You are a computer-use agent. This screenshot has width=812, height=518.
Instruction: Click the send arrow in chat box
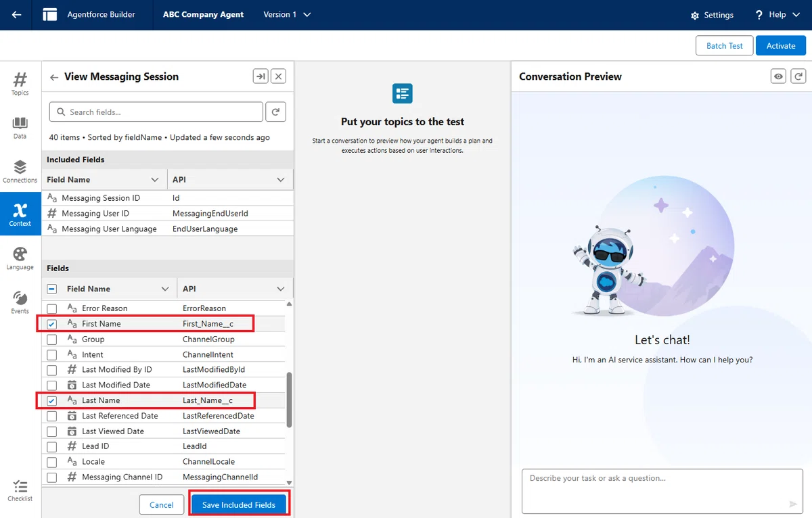793,504
